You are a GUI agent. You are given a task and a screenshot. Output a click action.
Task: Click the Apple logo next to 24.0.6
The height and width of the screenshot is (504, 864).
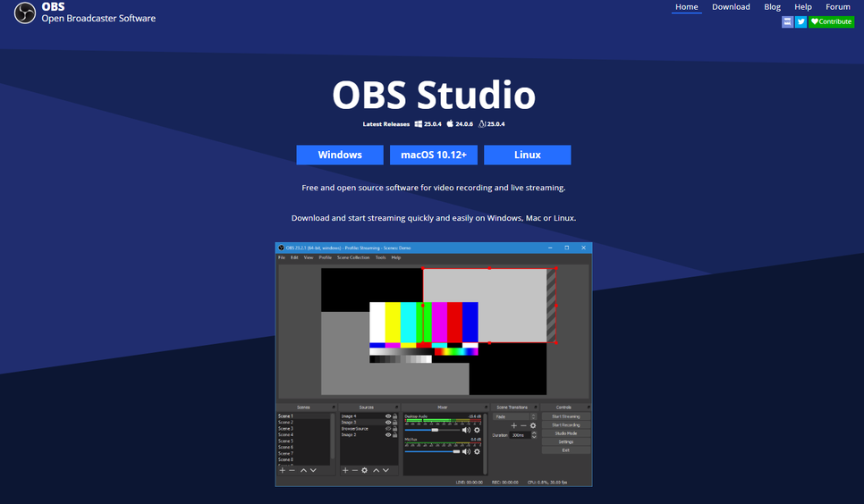point(450,123)
